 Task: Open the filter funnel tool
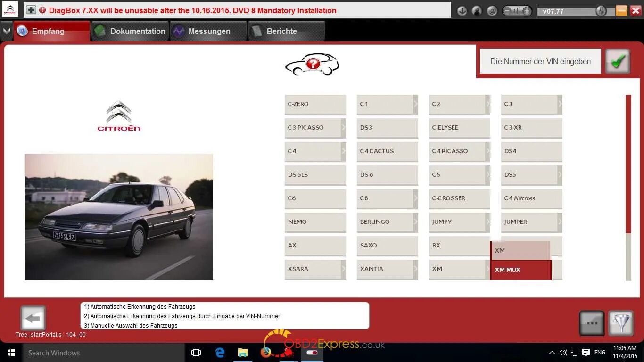point(621,323)
